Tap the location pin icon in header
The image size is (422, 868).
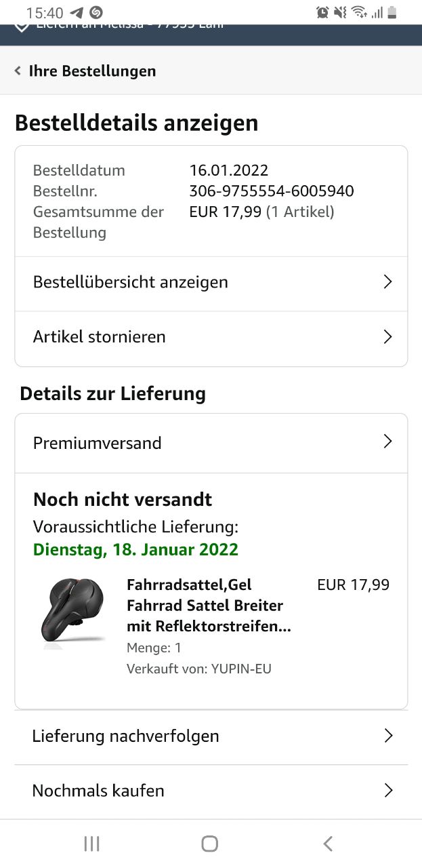tap(22, 26)
